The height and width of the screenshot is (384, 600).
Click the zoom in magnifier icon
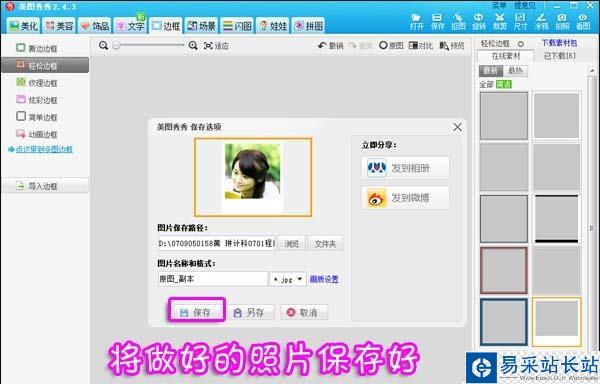[193, 46]
